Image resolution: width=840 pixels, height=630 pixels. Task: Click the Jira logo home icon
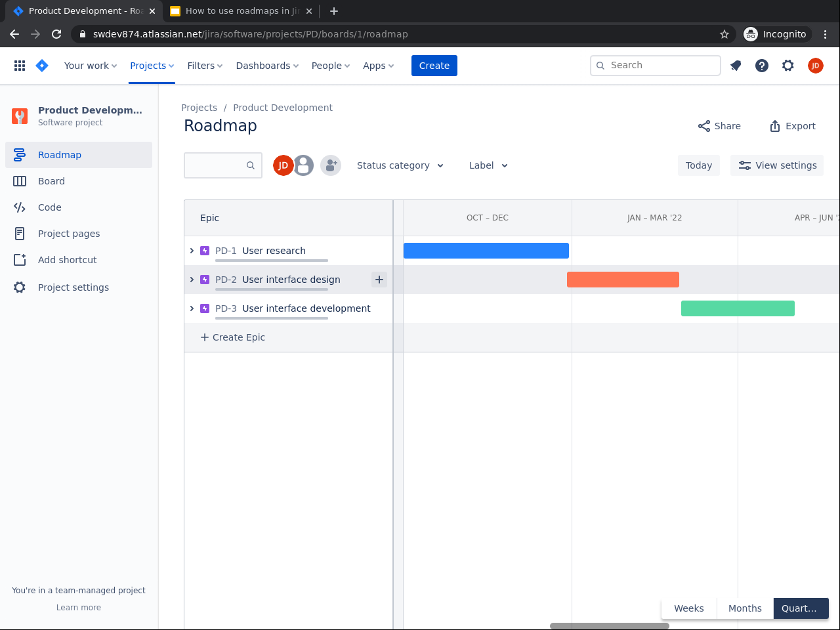coord(42,66)
